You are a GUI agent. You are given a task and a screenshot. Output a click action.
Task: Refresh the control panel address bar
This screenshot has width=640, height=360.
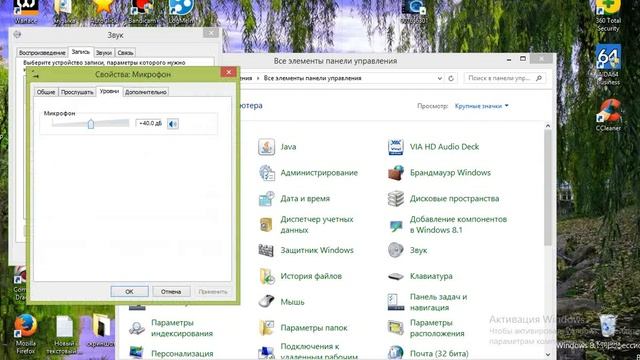[451, 78]
